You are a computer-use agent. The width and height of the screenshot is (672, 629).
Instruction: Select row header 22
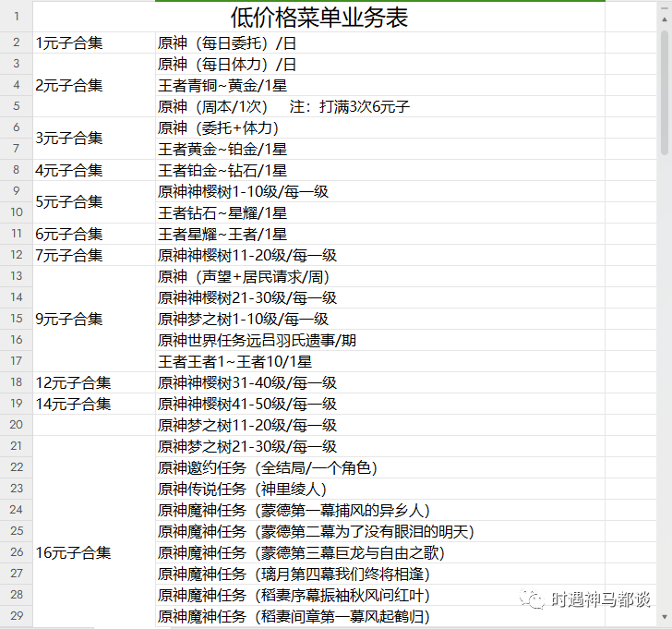[17, 467]
